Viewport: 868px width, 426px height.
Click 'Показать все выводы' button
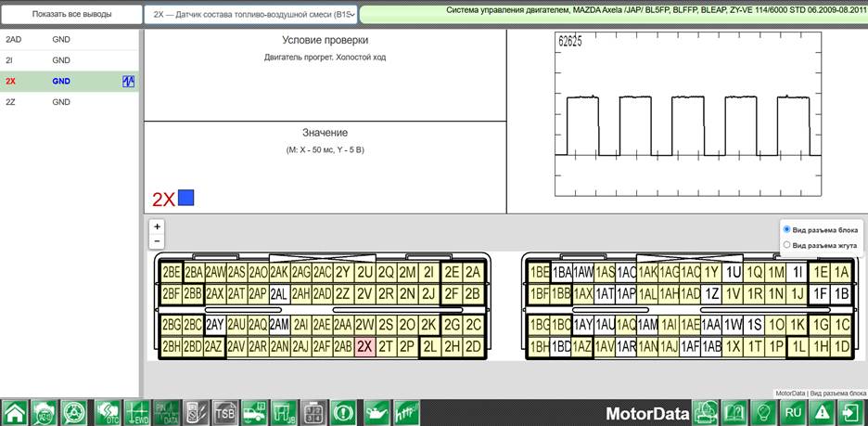tap(71, 15)
